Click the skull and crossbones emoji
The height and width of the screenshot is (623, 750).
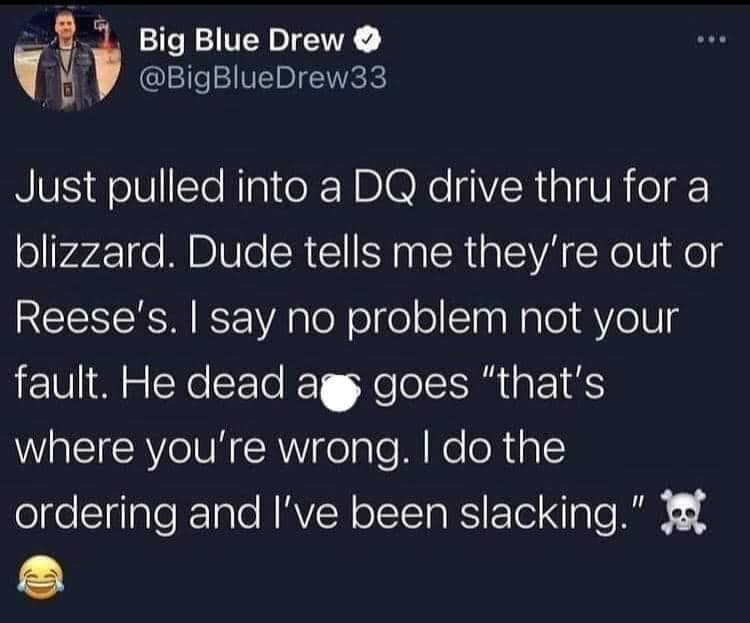683,512
